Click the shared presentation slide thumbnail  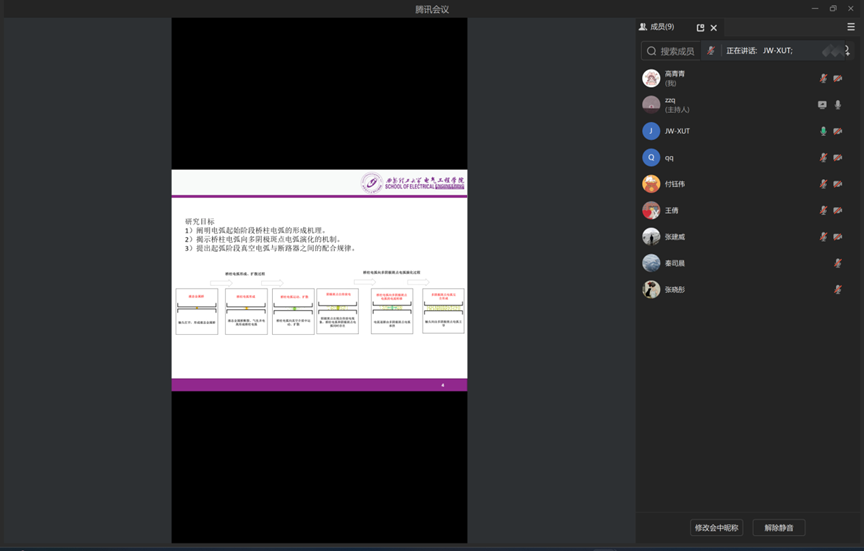click(319, 280)
